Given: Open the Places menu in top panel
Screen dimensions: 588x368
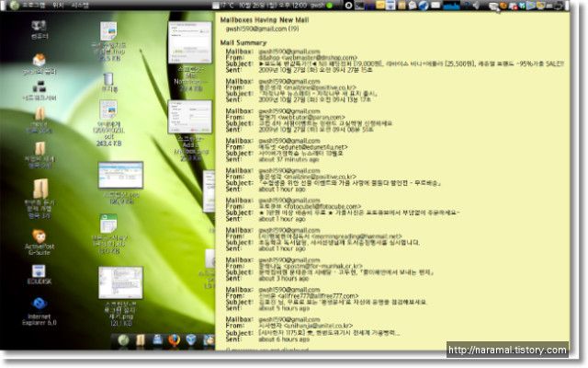Looking at the screenshot, I should 58,6.
